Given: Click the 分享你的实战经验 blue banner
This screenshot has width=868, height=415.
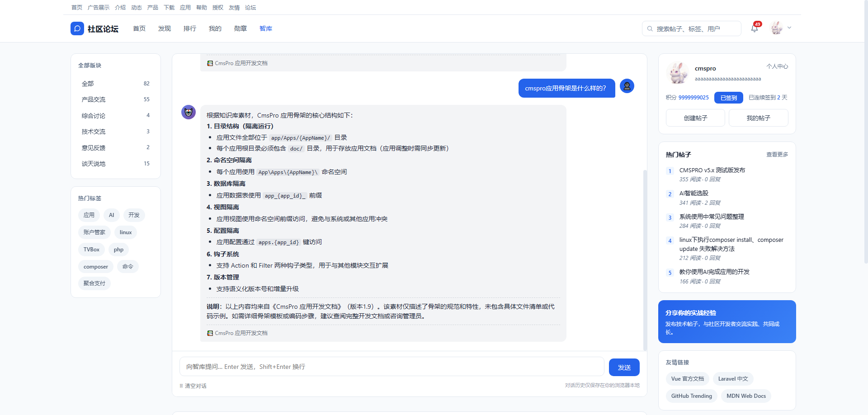Looking at the screenshot, I should tap(727, 321).
